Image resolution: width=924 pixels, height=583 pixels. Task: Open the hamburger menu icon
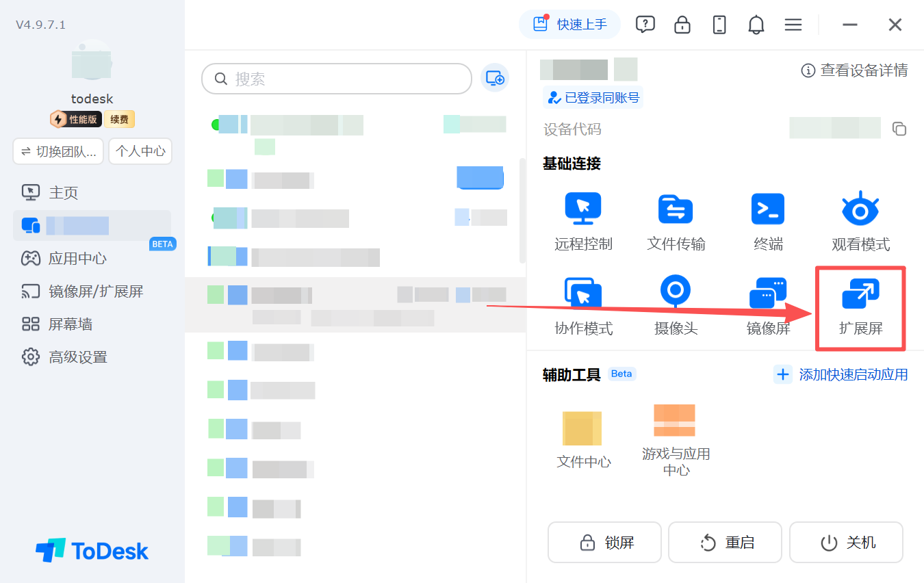793,25
